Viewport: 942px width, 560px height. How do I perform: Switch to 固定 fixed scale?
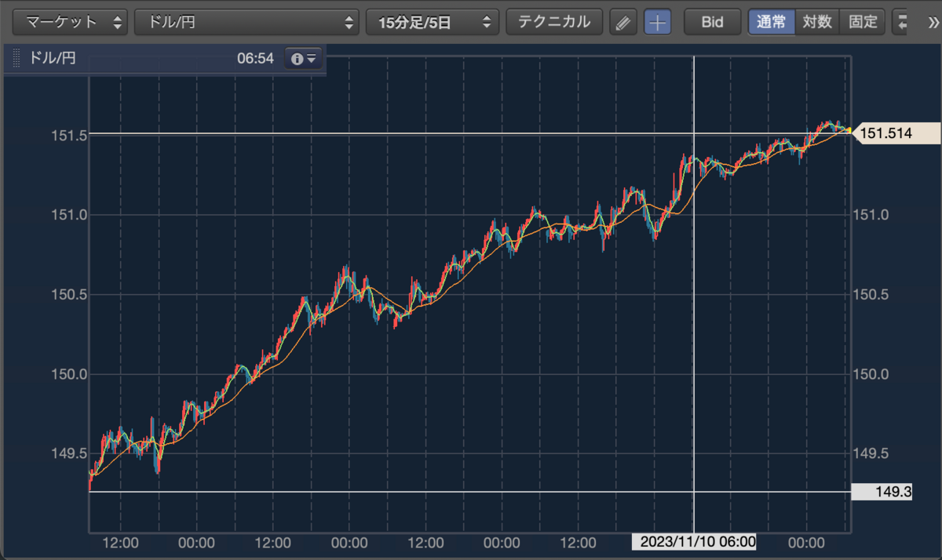863,22
